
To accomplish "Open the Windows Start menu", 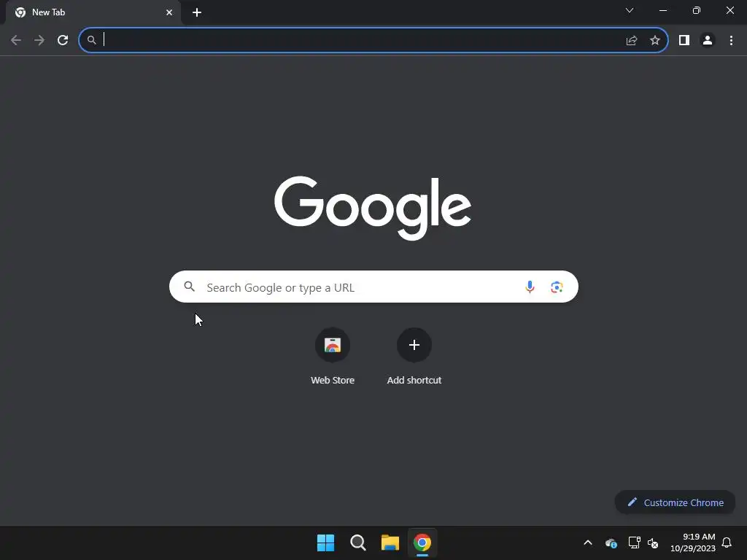I will (326, 542).
